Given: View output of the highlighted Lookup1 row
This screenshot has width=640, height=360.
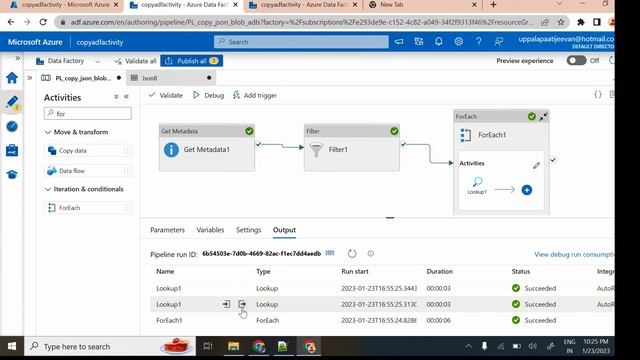Looking at the screenshot, I should (x=242, y=304).
